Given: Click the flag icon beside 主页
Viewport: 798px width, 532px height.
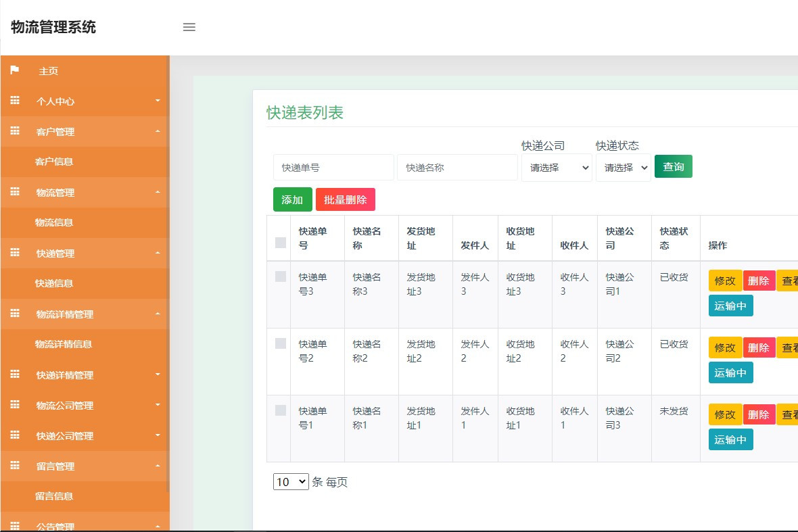Looking at the screenshot, I should point(15,70).
